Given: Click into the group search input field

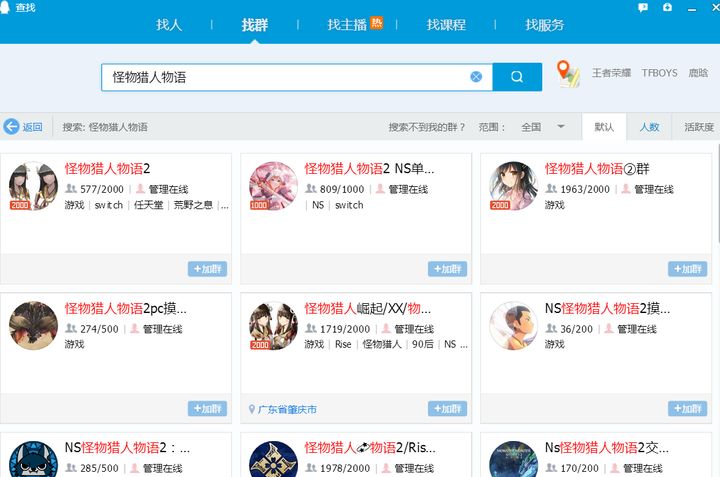Looking at the screenshot, I should coord(280,77).
